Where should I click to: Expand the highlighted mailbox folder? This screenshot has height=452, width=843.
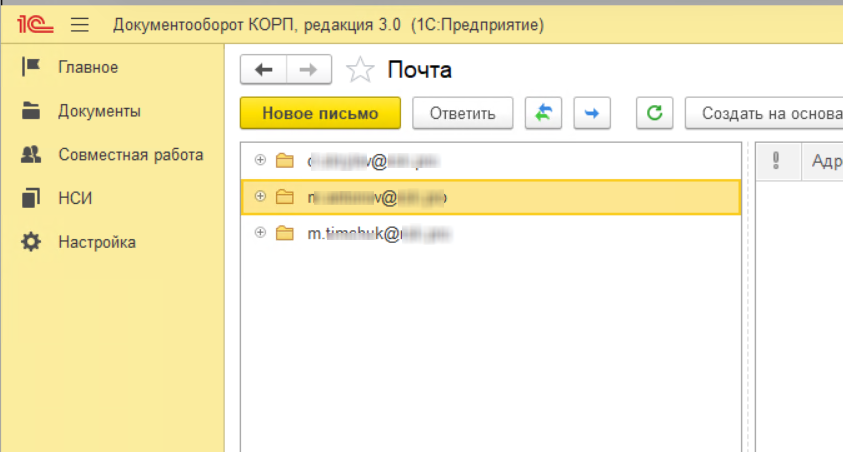pyautogui.click(x=261, y=197)
